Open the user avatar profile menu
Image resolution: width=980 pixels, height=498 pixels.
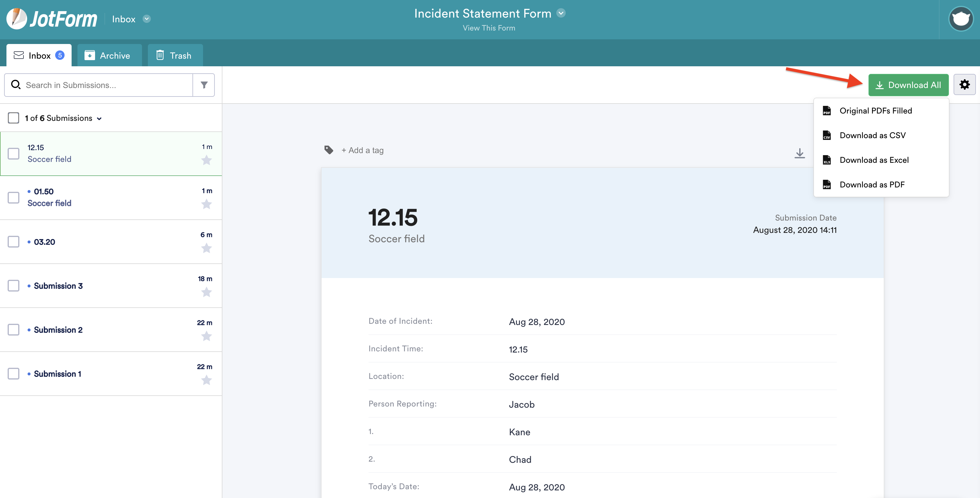[961, 19]
